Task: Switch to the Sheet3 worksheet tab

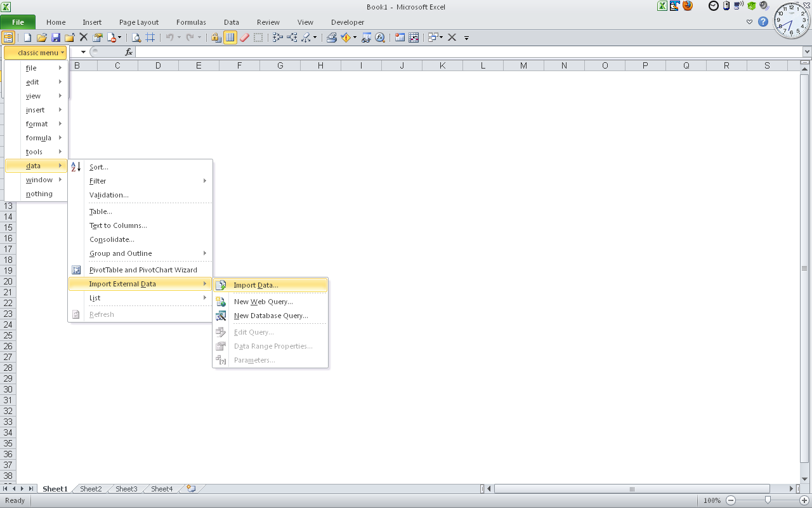Action: pyautogui.click(x=126, y=489)
